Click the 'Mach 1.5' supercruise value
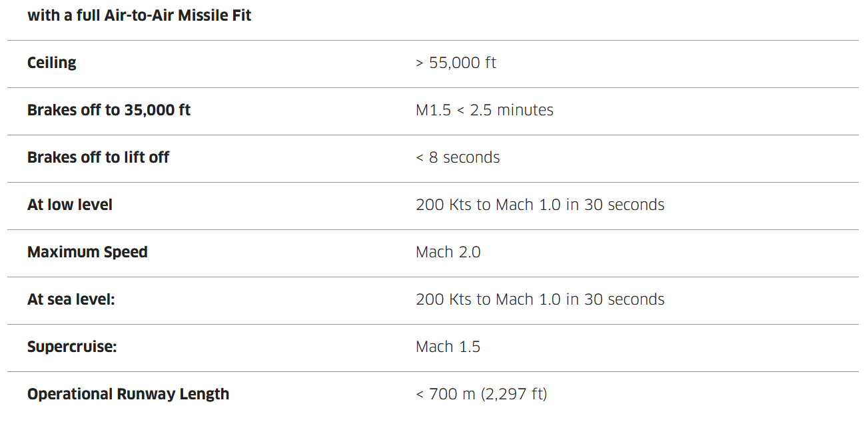 (448, 347)
